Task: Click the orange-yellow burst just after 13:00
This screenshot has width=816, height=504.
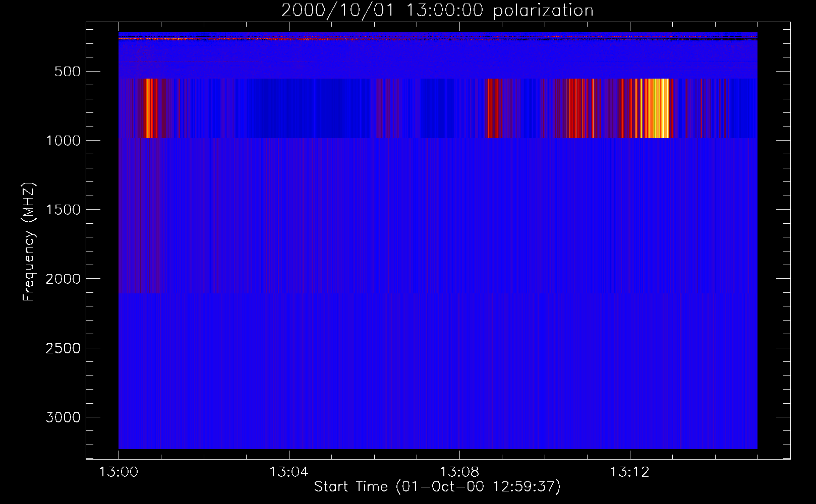Action: pyautogui.click(x=151, y=108)
